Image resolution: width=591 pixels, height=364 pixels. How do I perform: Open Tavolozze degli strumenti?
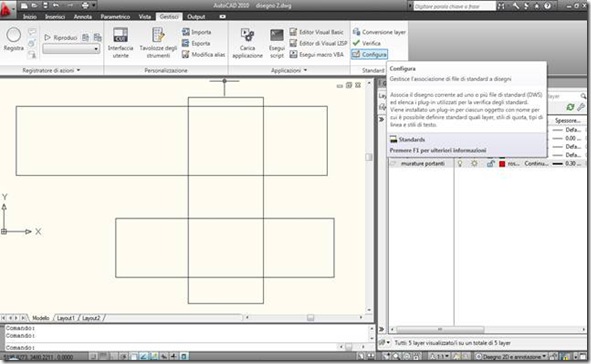(158, 43)
